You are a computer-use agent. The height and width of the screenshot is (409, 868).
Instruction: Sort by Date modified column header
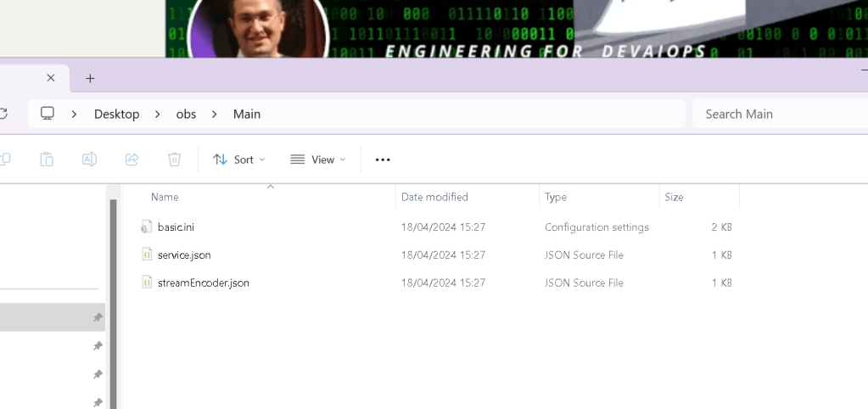pyautogui.click(x=434, y=197)
